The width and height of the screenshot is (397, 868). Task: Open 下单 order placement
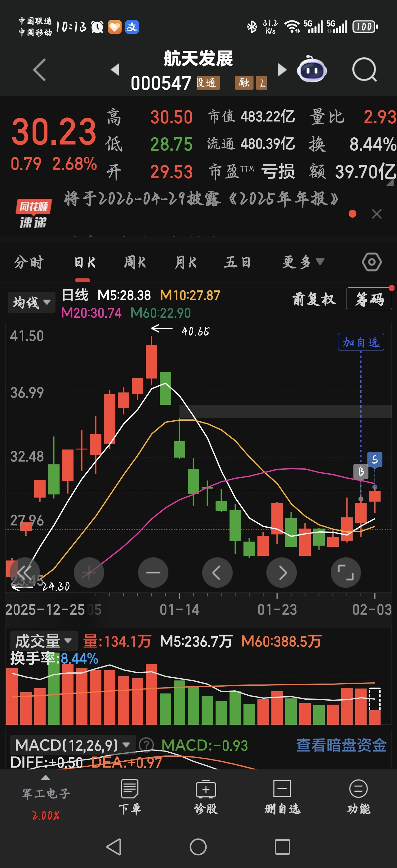click(x=130, y=798)
